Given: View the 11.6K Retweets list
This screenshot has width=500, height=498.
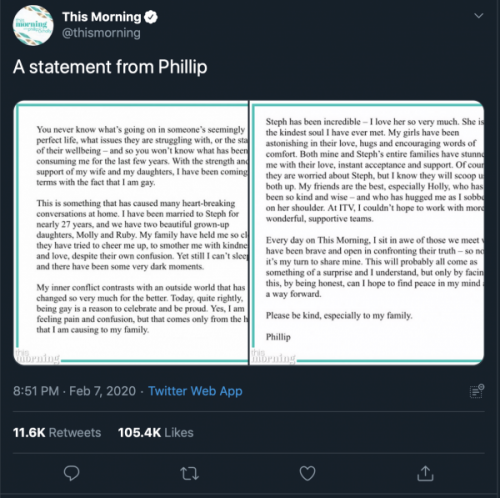Looking at the screenshot, I should 57,432.
